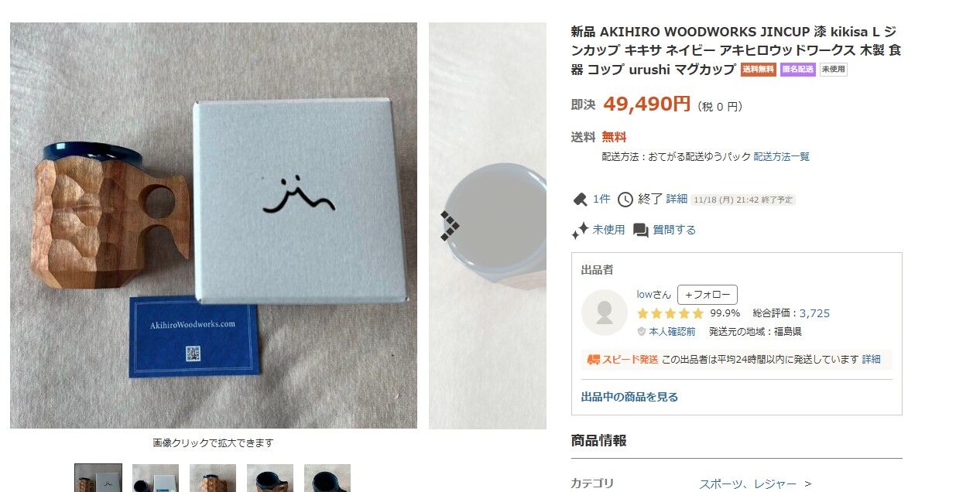Follow seller with +フォロー button
This screenshot has height=492, width=980.
pyautogui.click(x=708, y=295)
